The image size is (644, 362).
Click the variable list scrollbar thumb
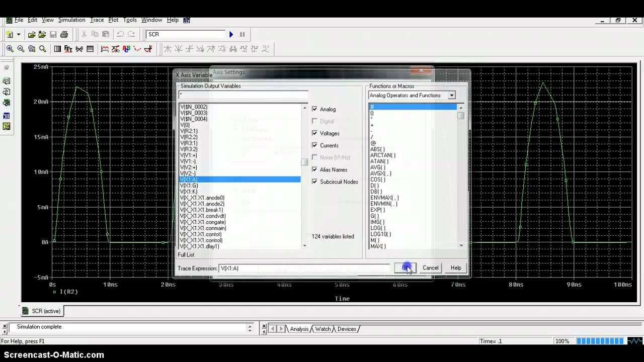[x=304, y=162]
